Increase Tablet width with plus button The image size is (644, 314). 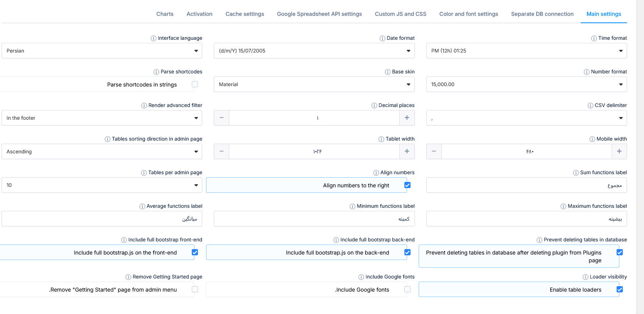pyautogui.click(x=407, y=151)
